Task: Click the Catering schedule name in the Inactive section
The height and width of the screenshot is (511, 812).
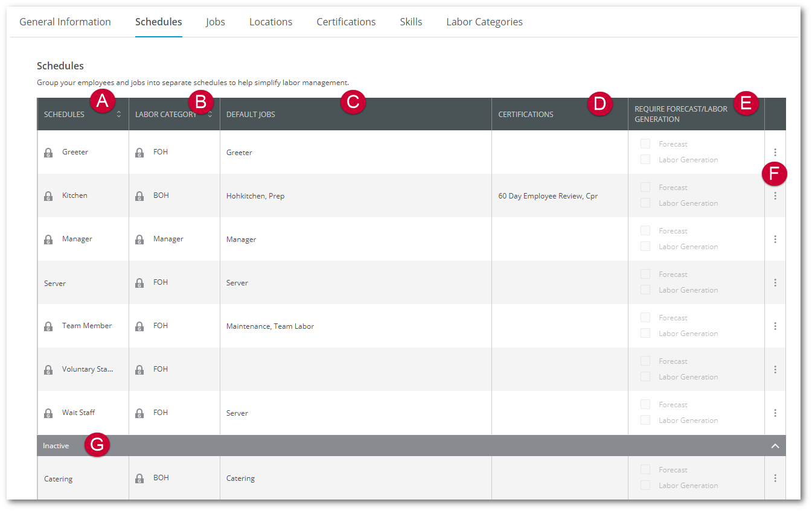Action: 59,478
